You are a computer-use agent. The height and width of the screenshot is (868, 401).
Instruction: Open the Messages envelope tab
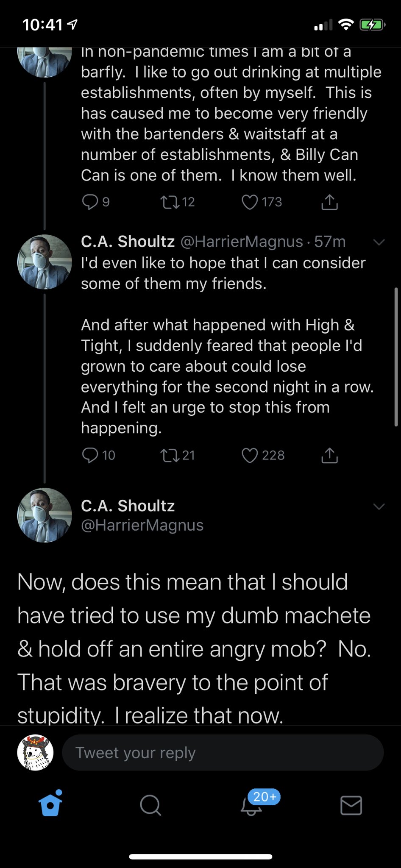(x=351, y=805)
